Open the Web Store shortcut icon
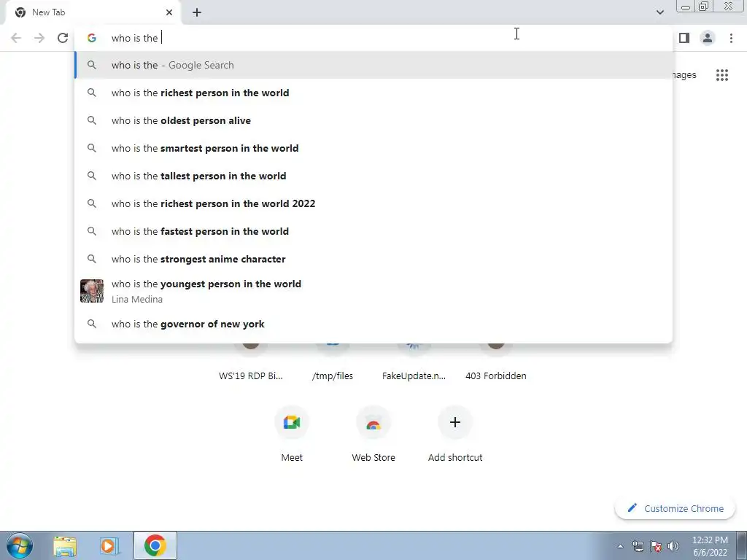The image size is (747, 560). pos(373,422)
